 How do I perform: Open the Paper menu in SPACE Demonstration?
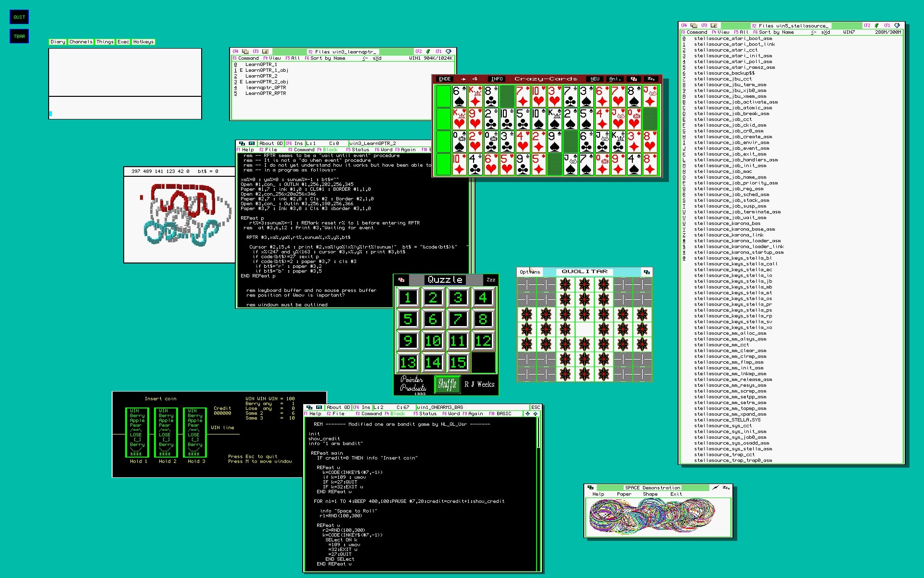click(624, 494)
